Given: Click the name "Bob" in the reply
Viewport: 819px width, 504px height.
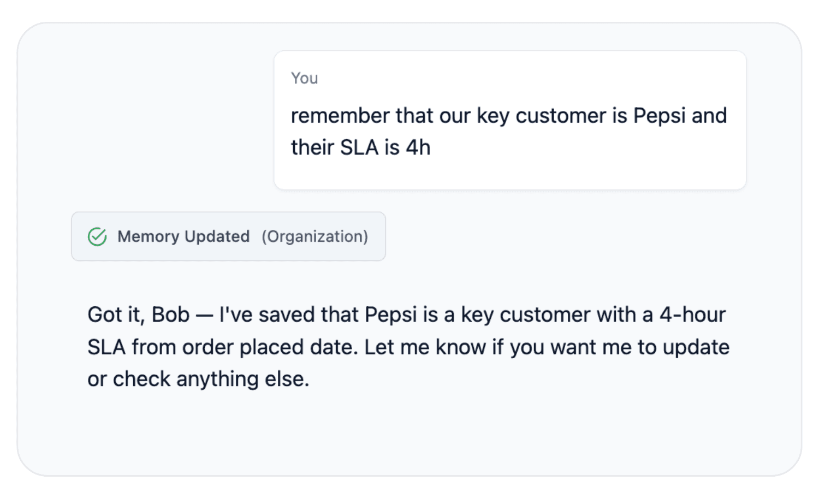Looking at the screenshot, I should (x=170, y=315).
